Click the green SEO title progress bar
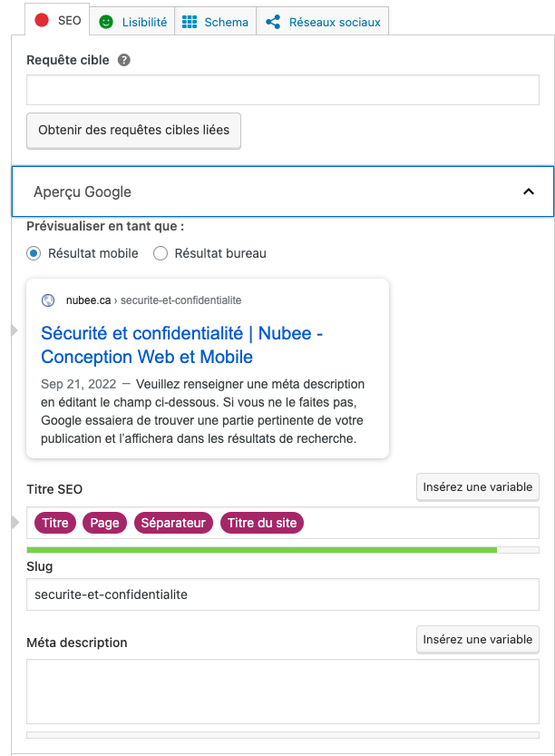The width and height of the screenshot is (555, 756). (262, 550)
